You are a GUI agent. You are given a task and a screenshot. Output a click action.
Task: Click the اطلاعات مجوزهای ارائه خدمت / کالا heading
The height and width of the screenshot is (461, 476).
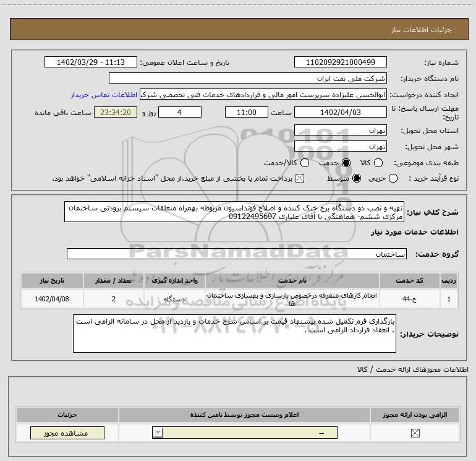(412, 369)
